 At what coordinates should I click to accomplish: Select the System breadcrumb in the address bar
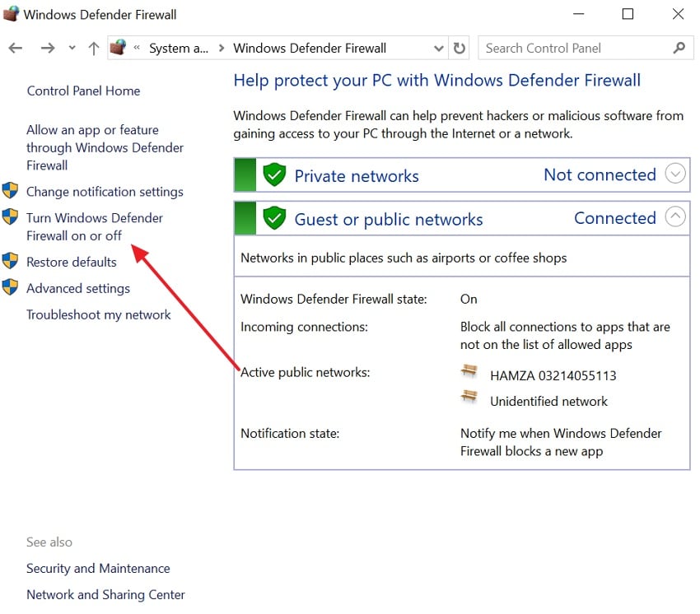[x=179, y=48]
